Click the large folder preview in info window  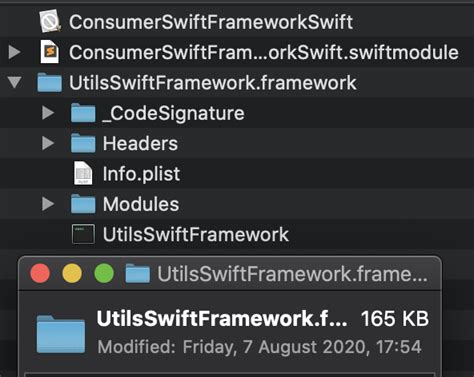coord(61,334)
